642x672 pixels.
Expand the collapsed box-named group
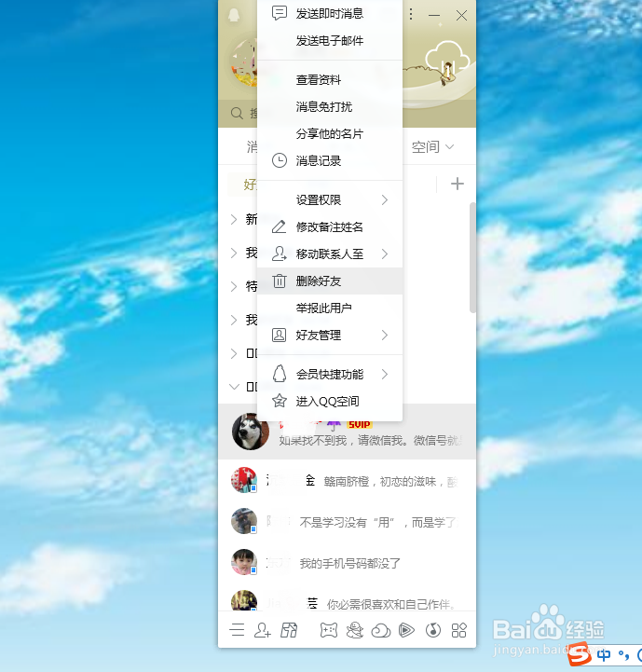[x=234, y=353]
